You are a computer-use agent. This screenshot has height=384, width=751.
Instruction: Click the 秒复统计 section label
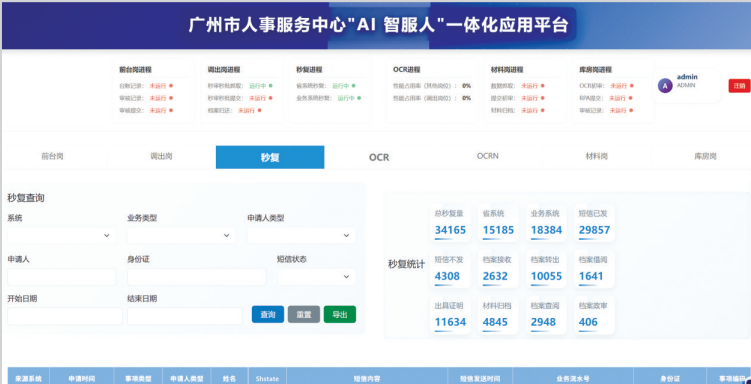click(406, 264)
